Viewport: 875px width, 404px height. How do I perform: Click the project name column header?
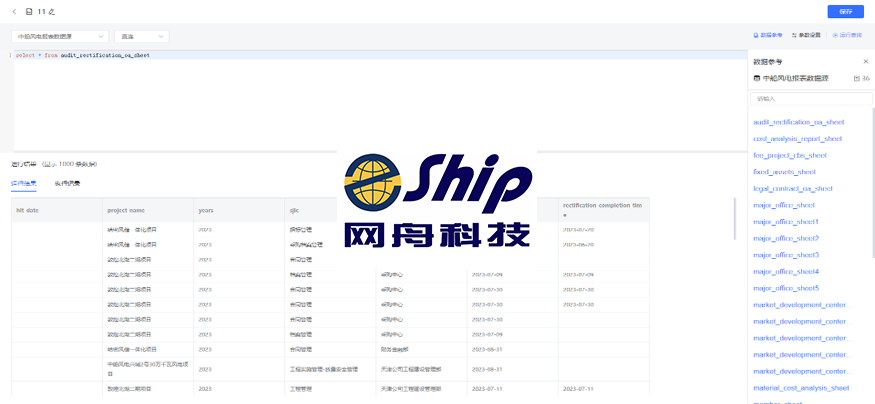point(126,210)
